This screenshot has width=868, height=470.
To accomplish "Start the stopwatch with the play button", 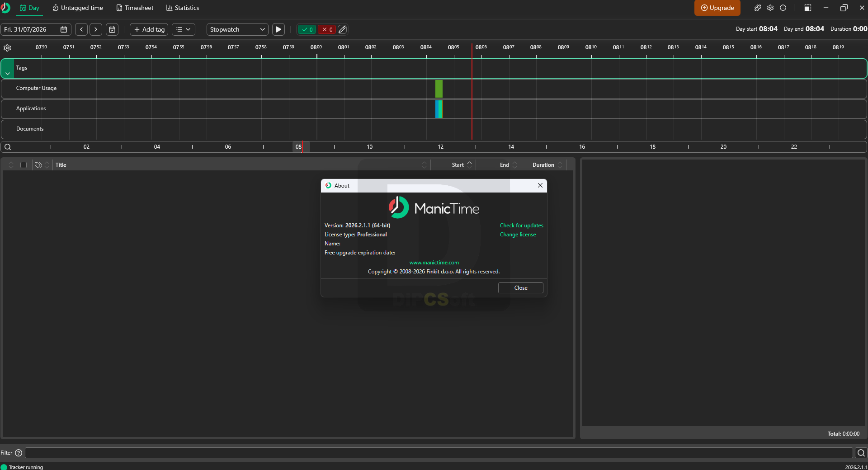I will pos(278,29).
